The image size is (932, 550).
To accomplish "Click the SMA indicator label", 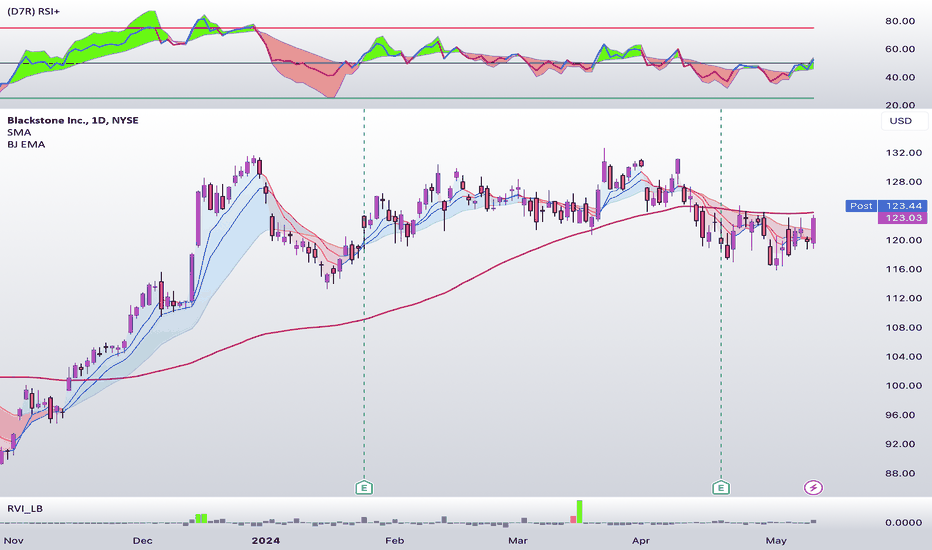I will 19,132.
